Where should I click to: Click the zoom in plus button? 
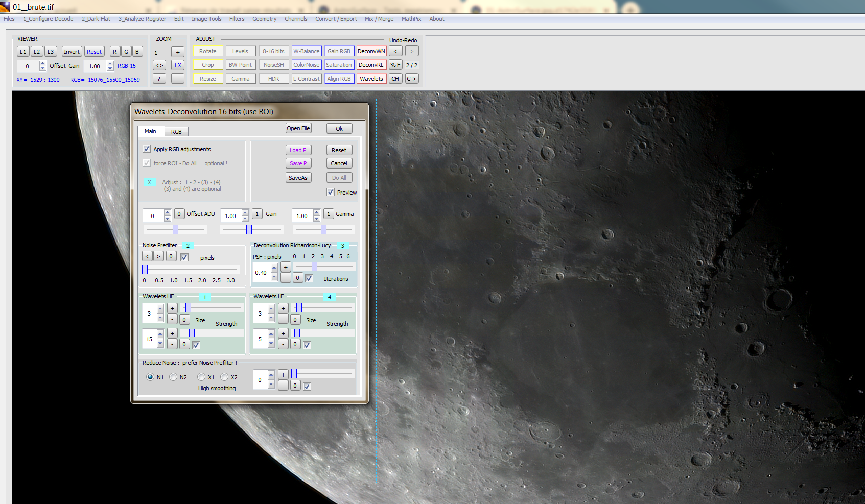coord(177,52)
